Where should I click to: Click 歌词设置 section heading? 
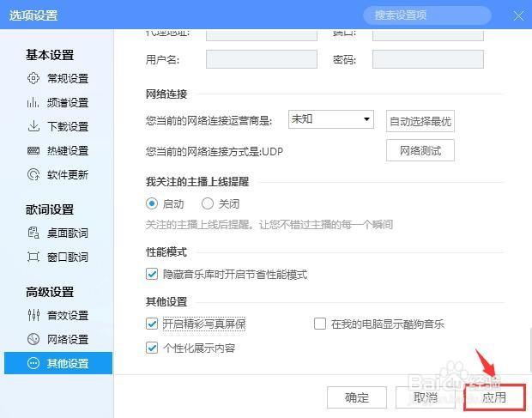tap(50, 209)
